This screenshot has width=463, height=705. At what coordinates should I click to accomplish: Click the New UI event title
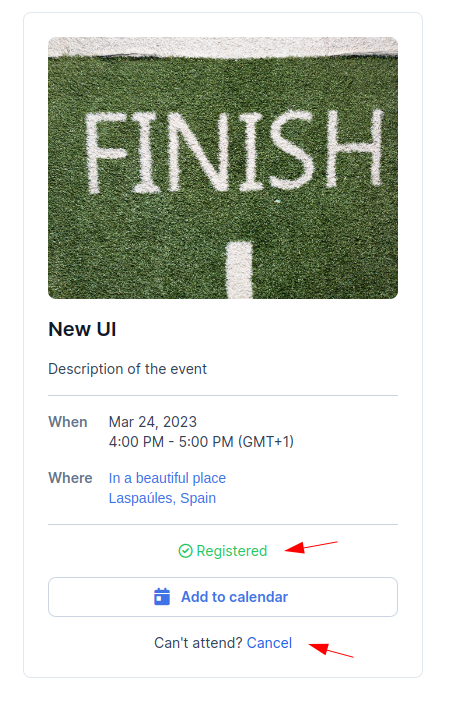pos(82,330)
